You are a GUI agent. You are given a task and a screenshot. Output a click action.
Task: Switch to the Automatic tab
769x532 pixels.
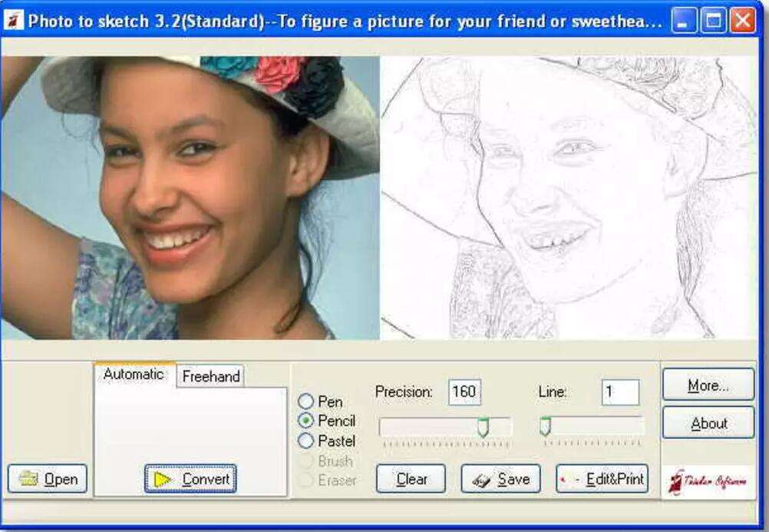pos(134,375)
